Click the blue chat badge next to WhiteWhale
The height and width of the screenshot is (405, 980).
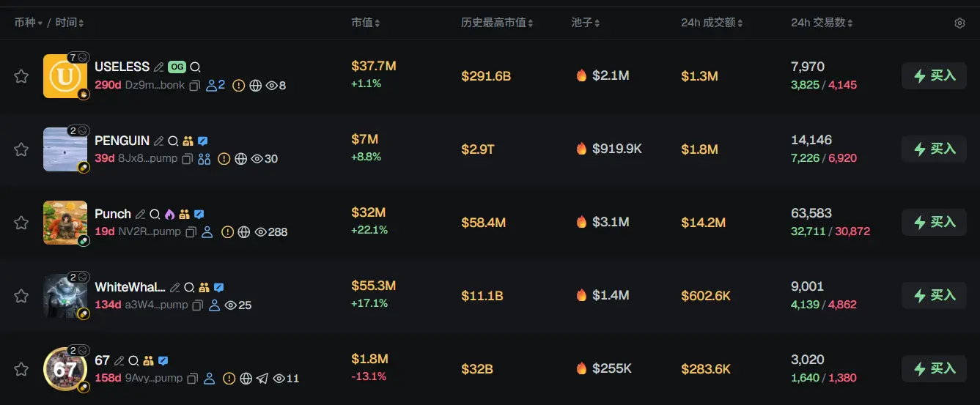(x=218, y=287)
